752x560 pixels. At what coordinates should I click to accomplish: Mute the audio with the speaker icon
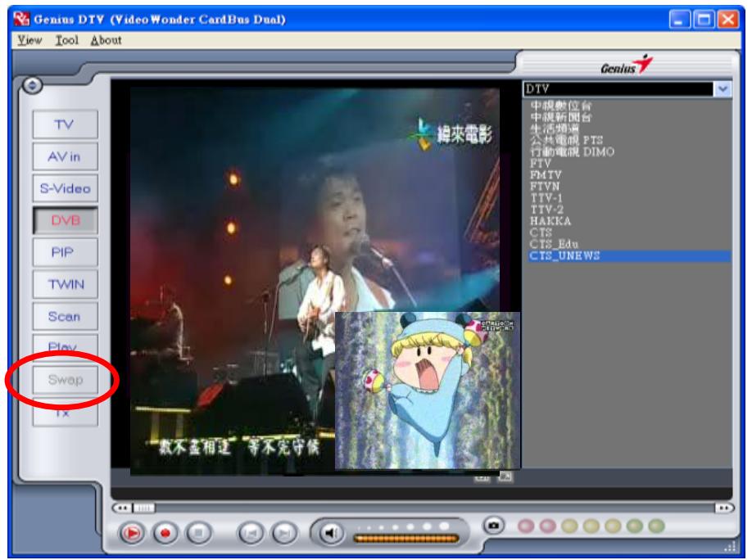pyautogui.click(x=330, y=532)
